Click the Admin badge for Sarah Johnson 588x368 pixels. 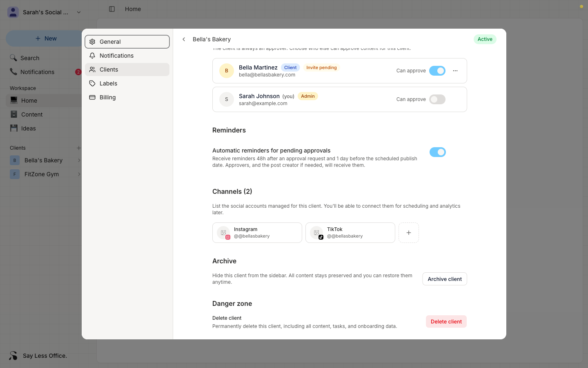click(x=308, y=96)
